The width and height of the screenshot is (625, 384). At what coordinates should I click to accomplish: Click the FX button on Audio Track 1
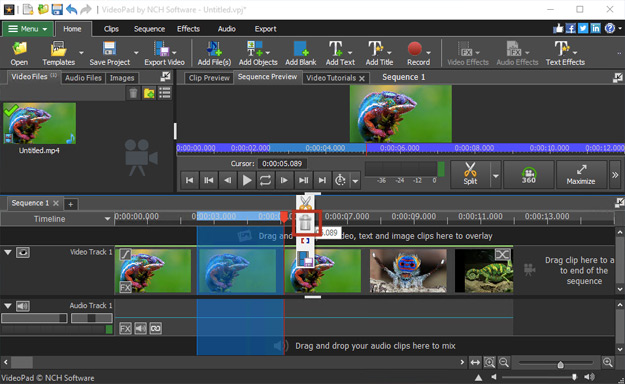point(125,329)
